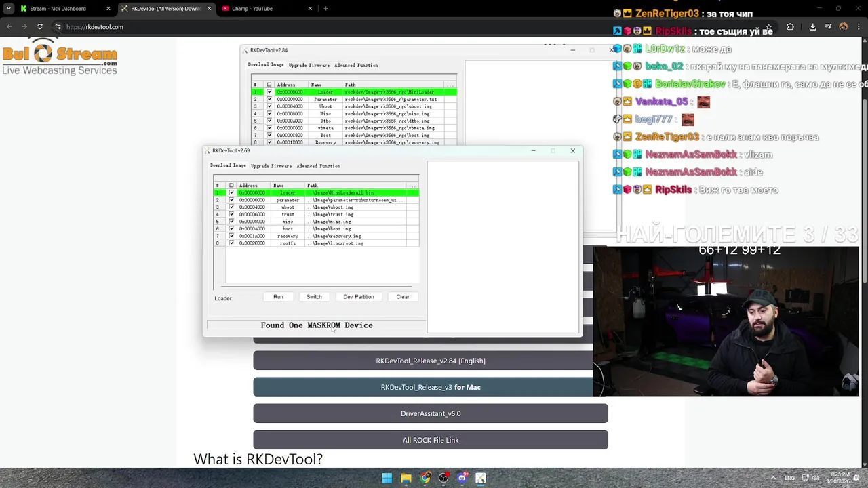Go forward in the browser
This screenshot has width=868, height=488.
(x=24, y=27)
